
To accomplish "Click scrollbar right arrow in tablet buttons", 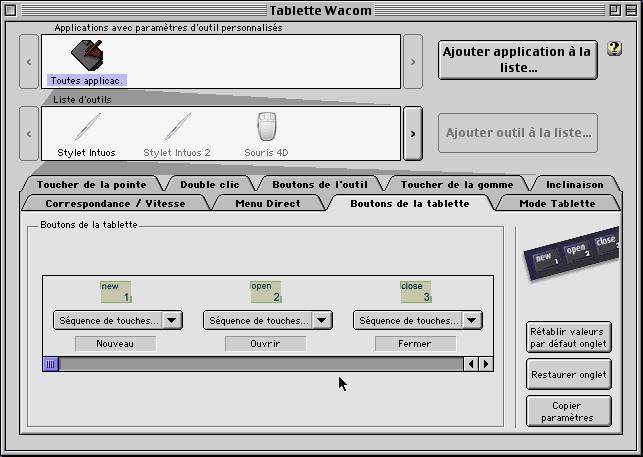I will click(x=486, y=364).
